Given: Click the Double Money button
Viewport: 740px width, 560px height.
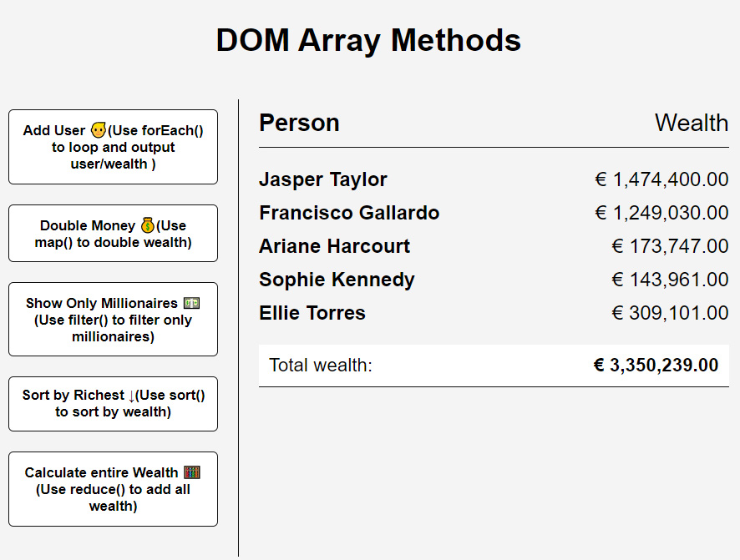Looking at the screenshot, I should (x=113, y=234).
